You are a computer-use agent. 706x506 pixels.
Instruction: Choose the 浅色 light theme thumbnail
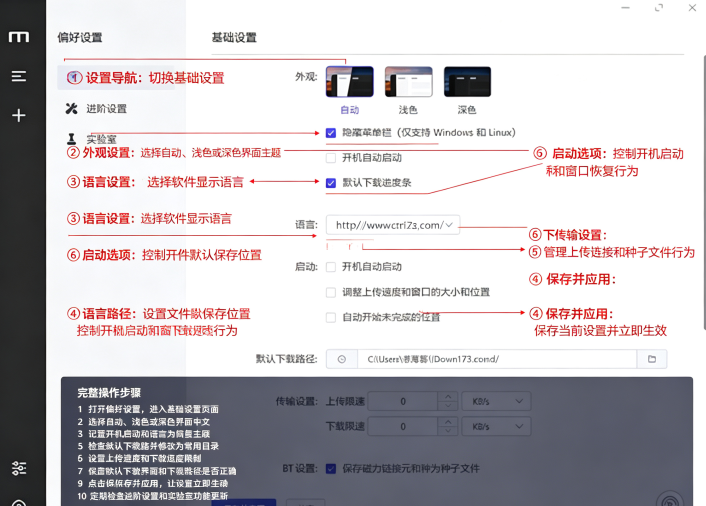409,81
